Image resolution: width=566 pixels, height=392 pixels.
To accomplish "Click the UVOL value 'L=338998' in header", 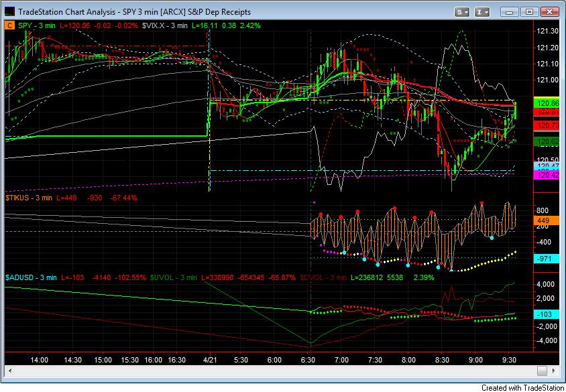I will (x=217, y=277).
